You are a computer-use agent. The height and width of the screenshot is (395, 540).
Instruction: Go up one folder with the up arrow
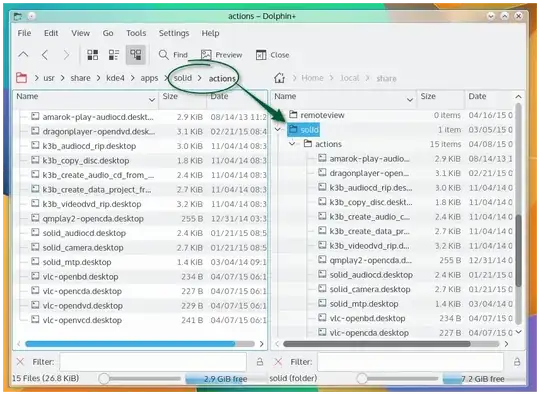(x=23, y=54)
